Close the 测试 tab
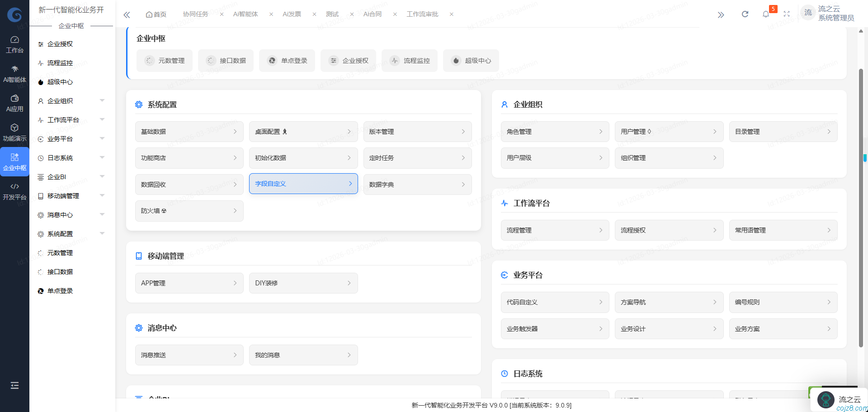Image resolution: width=868 pixels, height=412 pixels. pyautogui.click(x=352, y=14)
